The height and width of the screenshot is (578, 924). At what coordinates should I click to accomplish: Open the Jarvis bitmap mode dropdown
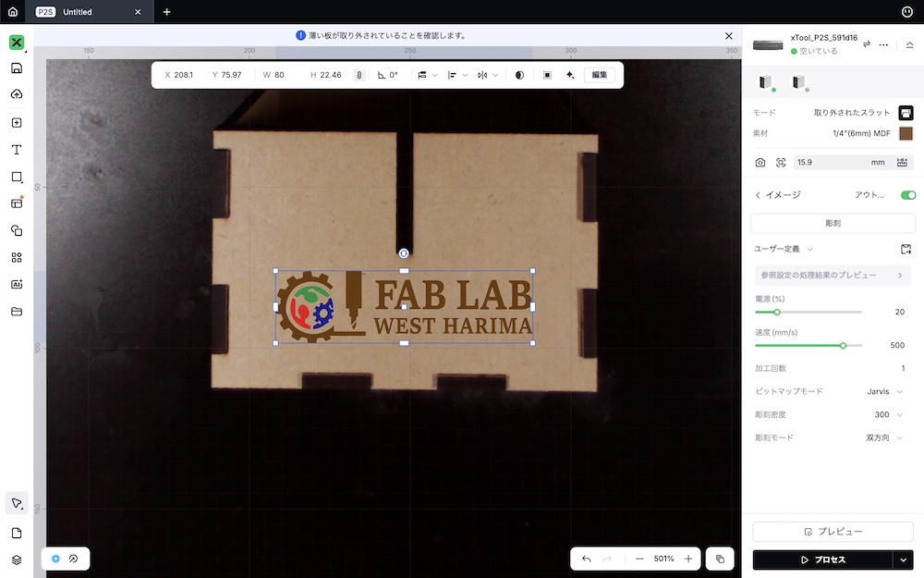tap(884, 391)
